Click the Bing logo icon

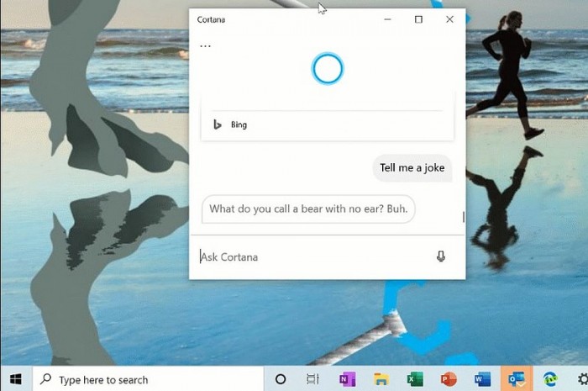217,124
